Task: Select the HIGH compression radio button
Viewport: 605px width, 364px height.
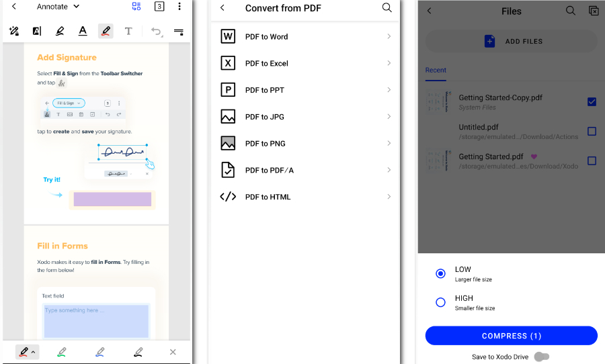Action: [x=440, y=302]
